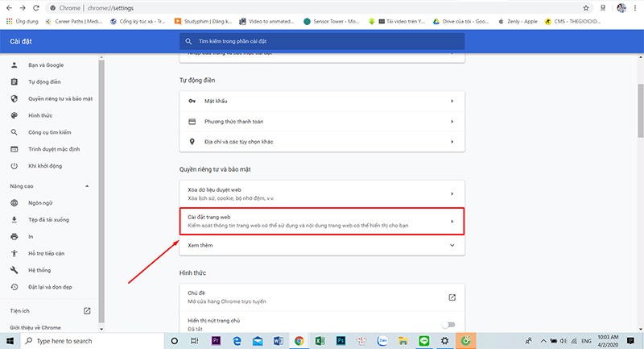Open the Mật khẩu settings row
This screenshot has width=644, height=349.
(x=322, y=101)
